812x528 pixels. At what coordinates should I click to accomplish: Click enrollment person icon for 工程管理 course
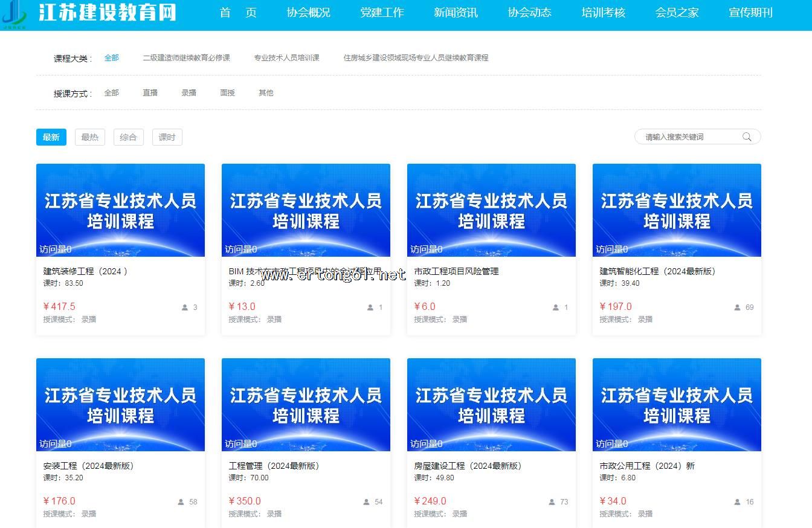[366, 502]
